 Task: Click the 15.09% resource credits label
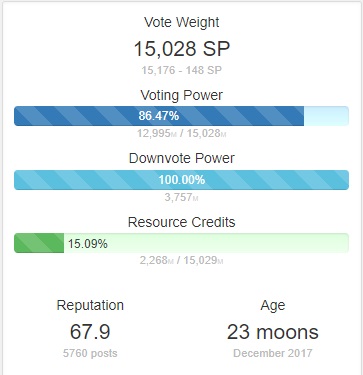tap(88, 244)
